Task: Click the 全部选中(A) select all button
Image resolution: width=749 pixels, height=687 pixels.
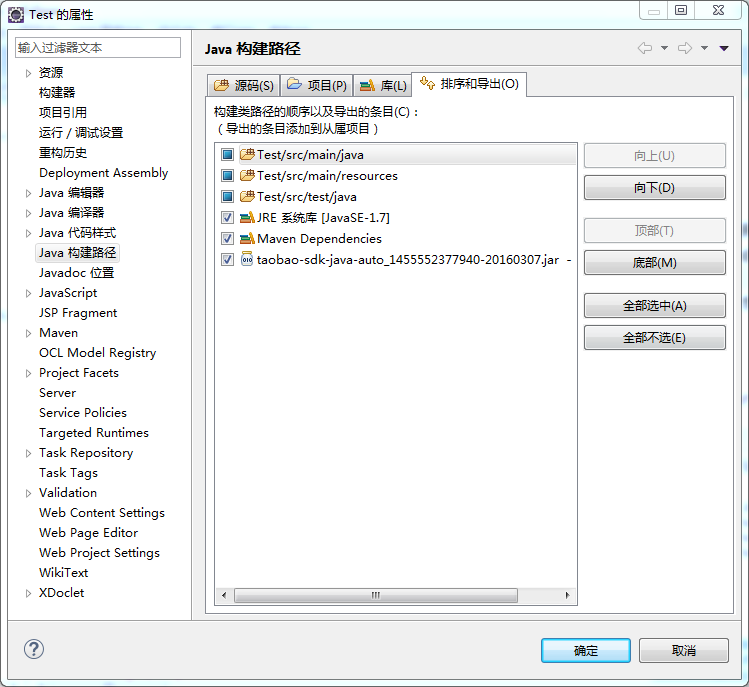Action: click(x=654, y=305)
